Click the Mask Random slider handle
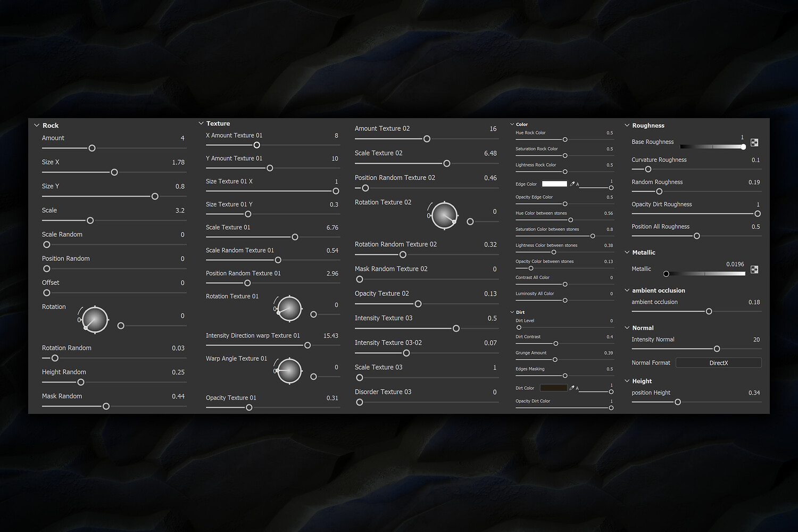The image size is (798, 532). click(106, 406)
